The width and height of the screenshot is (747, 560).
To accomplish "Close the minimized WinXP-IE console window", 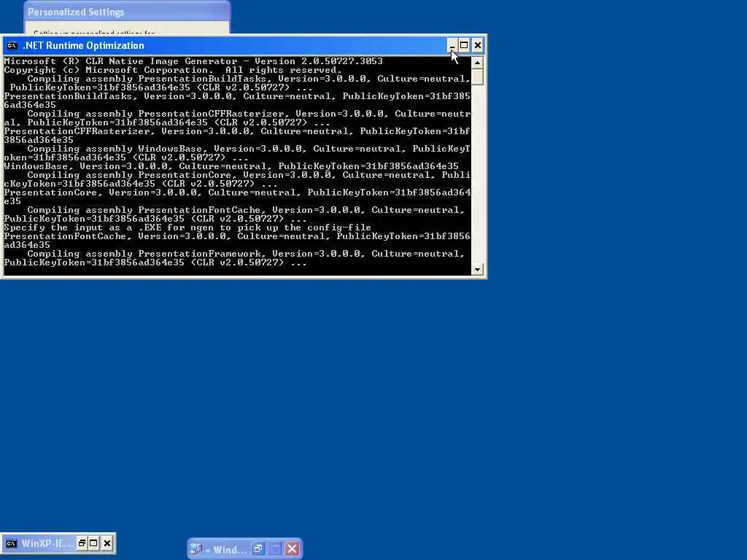I will pyautogui.click(x=107, y=543).
